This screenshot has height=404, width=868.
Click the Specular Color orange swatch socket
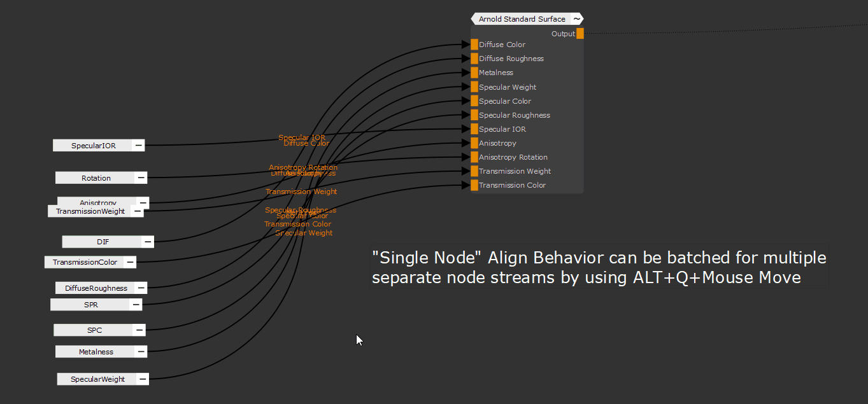point(474,101)
